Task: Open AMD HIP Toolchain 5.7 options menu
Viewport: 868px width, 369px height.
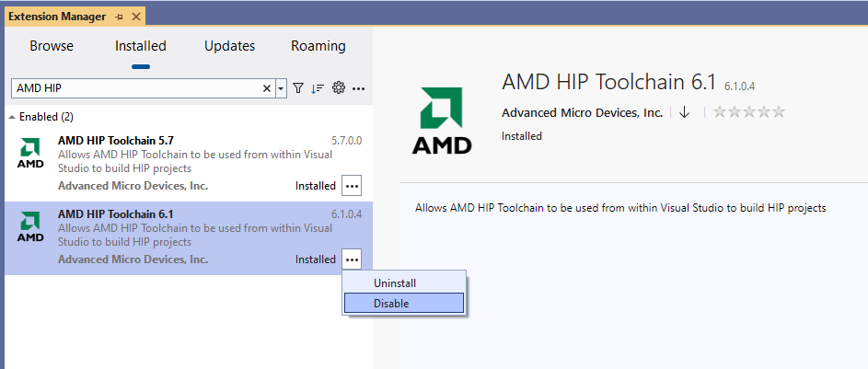Action: [352, 186]
